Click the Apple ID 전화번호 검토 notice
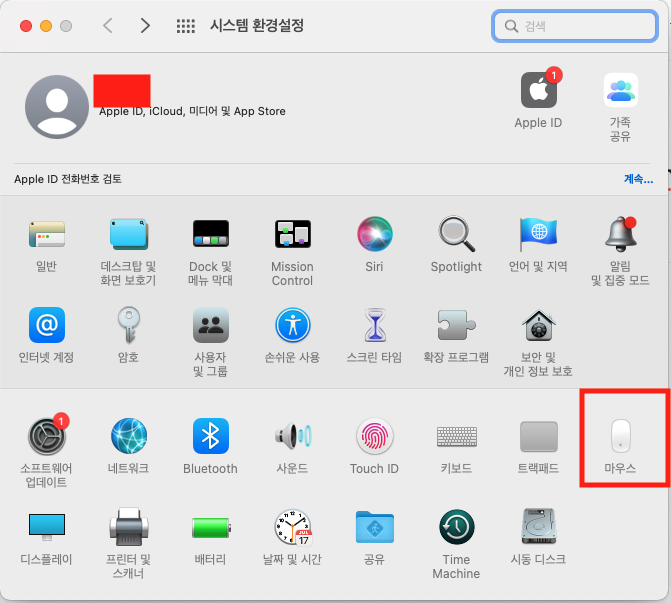The width and height of the screenshot is (671, 603). tap(68, 179)
